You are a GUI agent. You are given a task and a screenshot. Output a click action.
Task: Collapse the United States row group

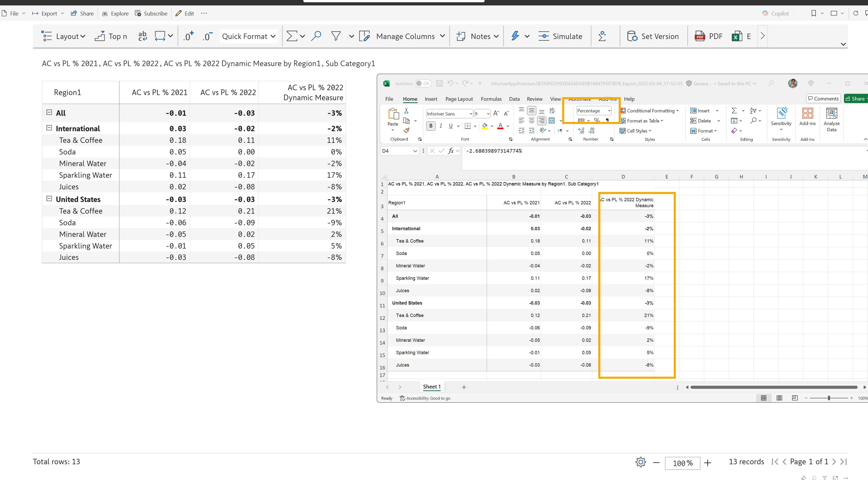click(49, 199)
